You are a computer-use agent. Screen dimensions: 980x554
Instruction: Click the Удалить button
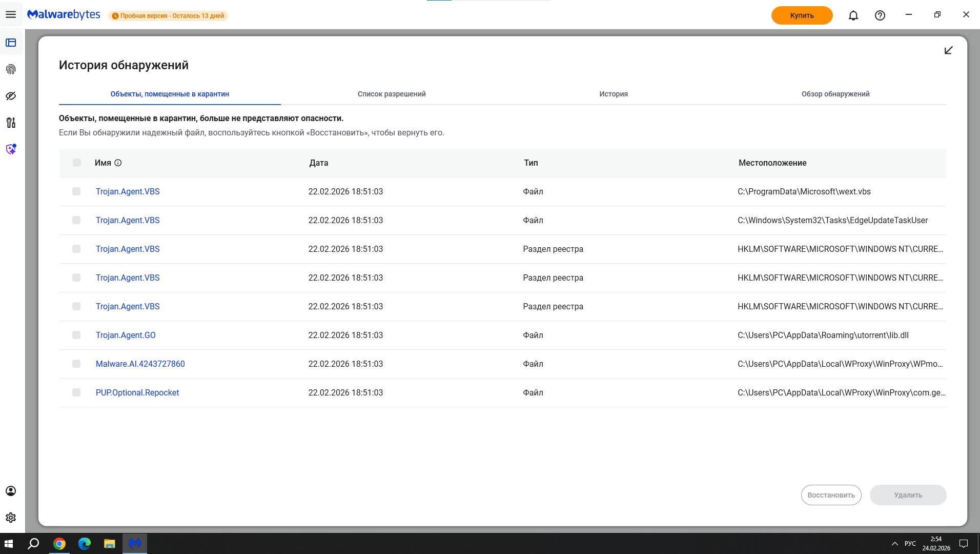[x=908, y=495]
